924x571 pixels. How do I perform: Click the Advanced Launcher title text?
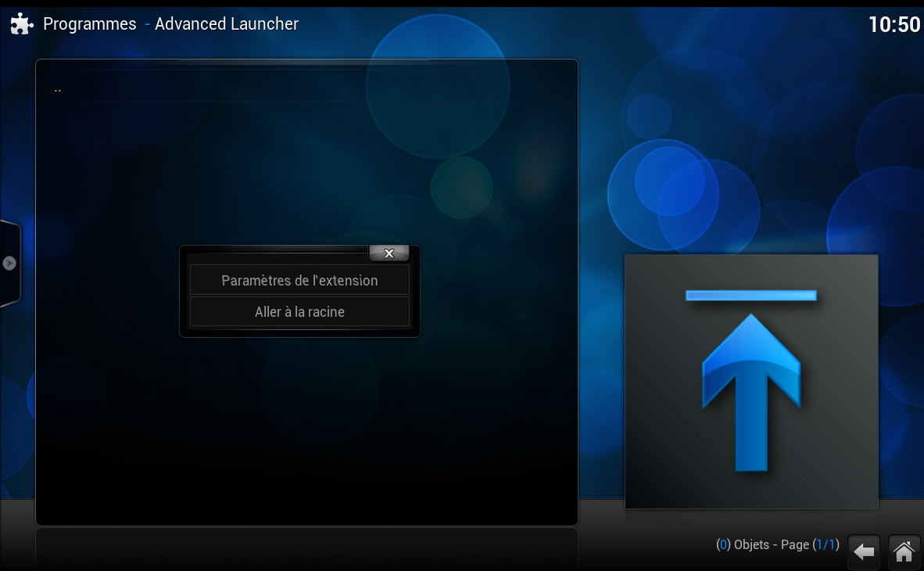pyautogui.click(x=227, y=24)
